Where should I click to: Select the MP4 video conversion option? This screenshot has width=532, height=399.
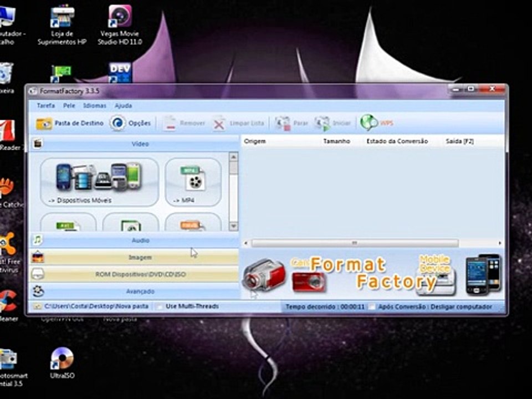click(x=193, y=182)
